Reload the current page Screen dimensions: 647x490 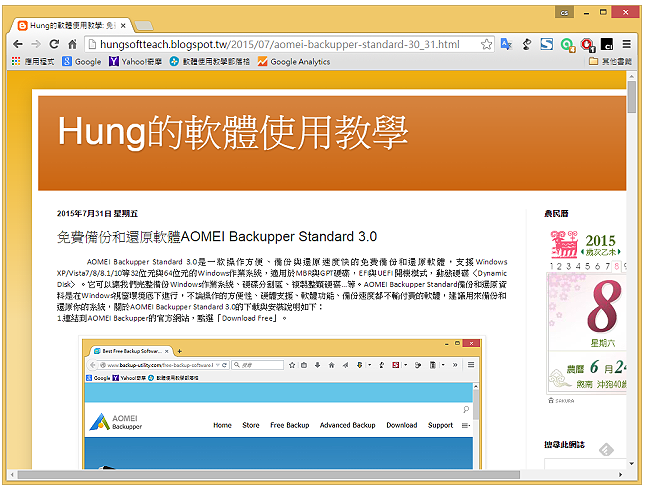point(54,44)
